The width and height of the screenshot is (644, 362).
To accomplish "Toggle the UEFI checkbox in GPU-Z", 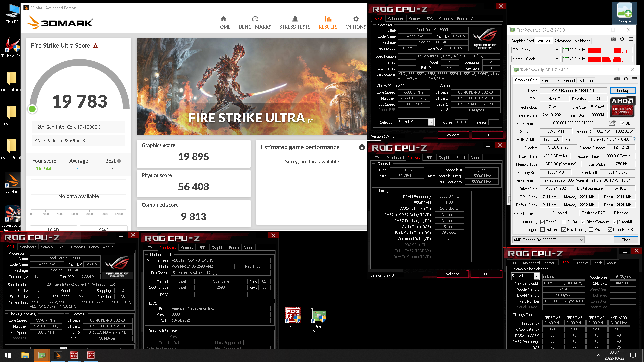I will click(622, 123).
